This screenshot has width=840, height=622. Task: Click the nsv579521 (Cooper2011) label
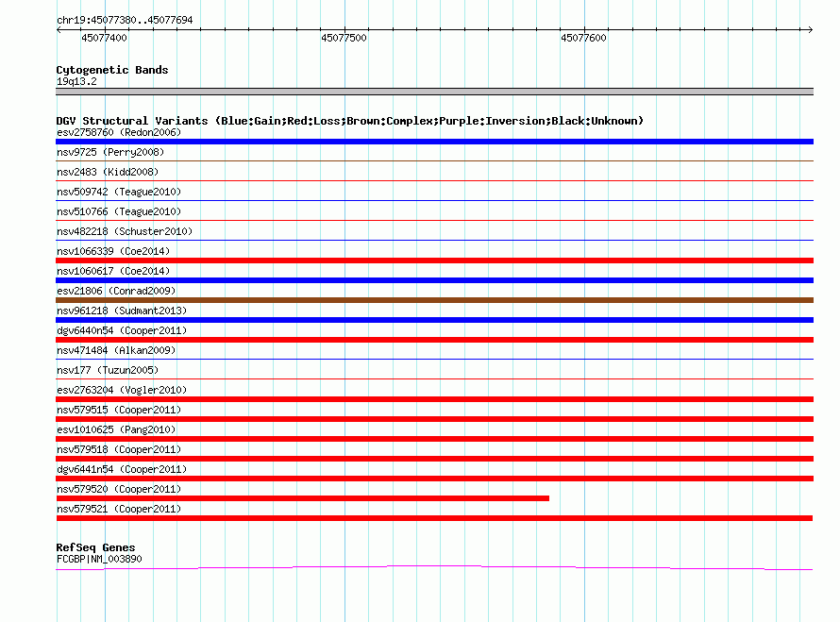[x=119, y=509]
